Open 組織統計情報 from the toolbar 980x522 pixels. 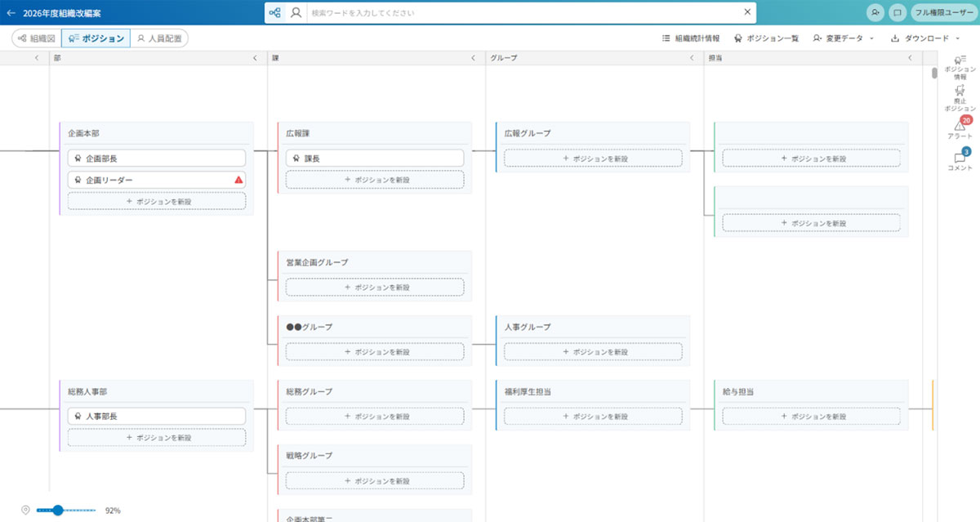pyautogui.click(x=691, y=38)
